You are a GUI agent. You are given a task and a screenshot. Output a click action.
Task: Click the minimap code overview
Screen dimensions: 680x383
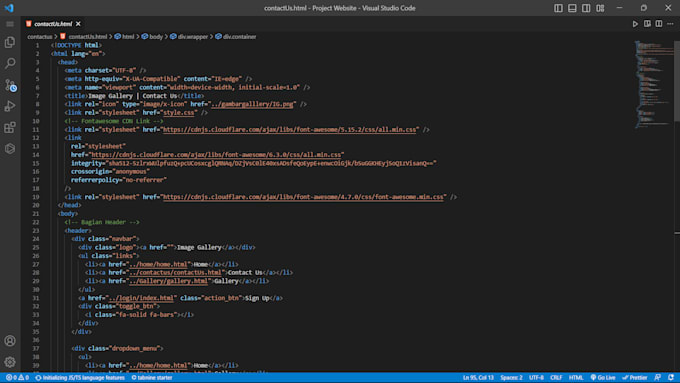tap(654, 85)
